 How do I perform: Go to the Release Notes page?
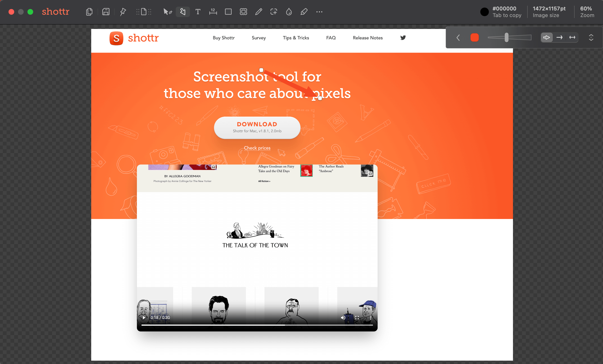tap(368, 38)
